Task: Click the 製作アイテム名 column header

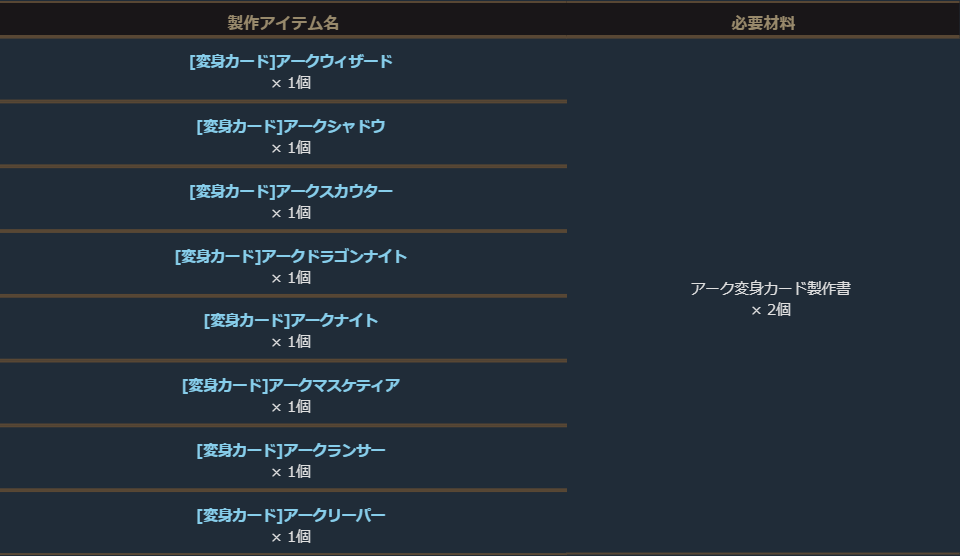Action: click(290, 23)
